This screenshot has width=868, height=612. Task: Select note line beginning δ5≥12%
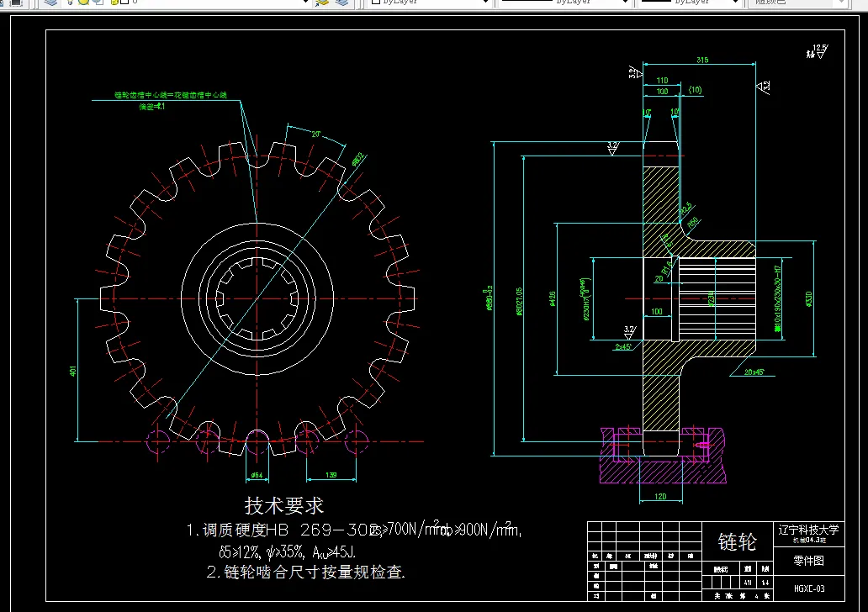pyautogui.click(x=288, y=551)
